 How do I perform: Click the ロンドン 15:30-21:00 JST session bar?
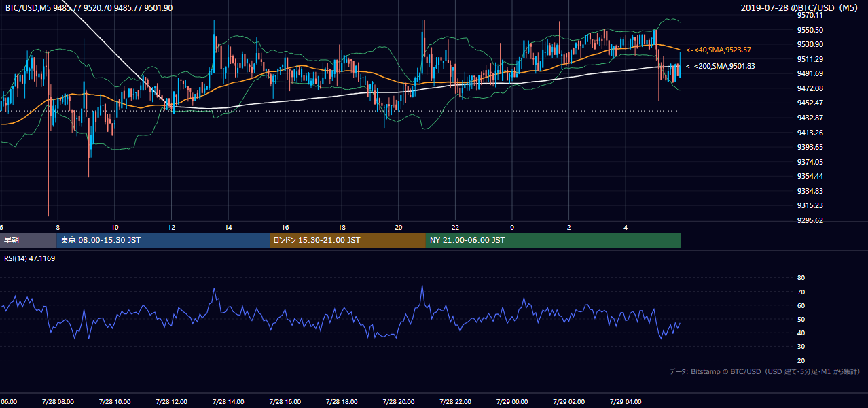348,240
